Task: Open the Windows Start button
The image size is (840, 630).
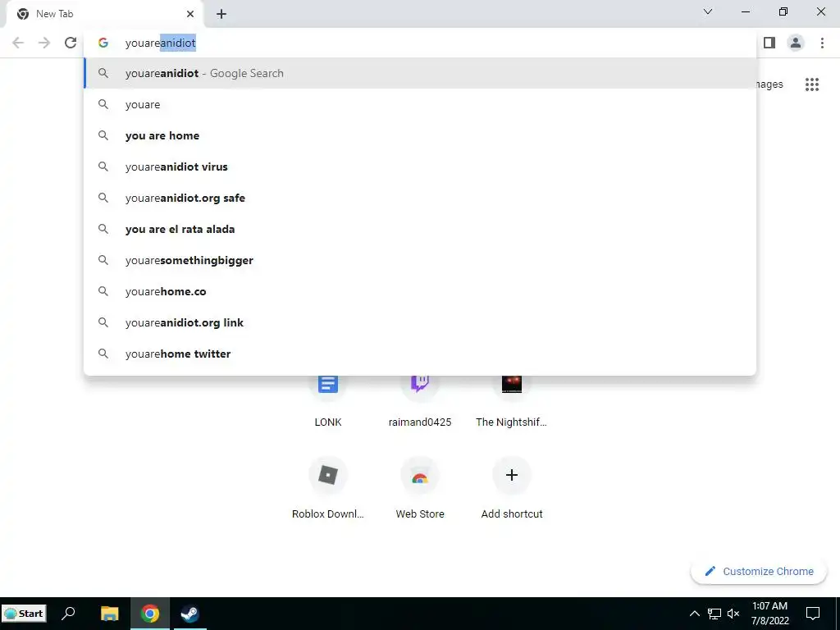Action: pos(25,614)
